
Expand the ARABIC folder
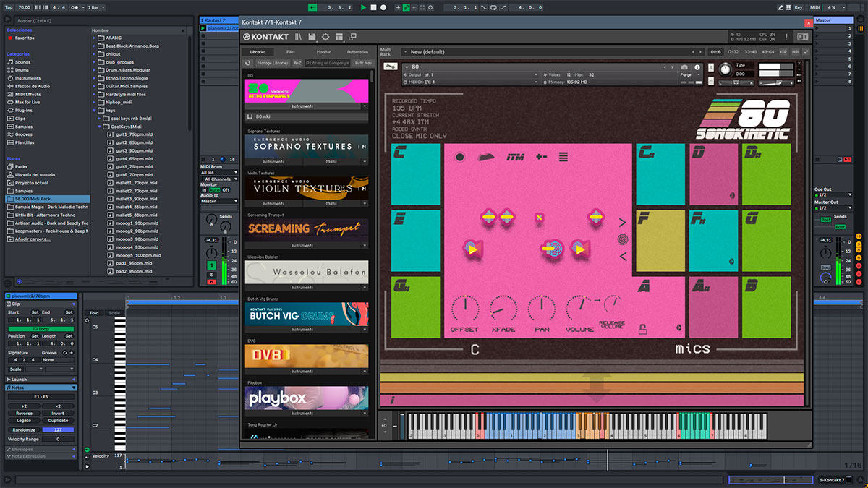[95, 38]
